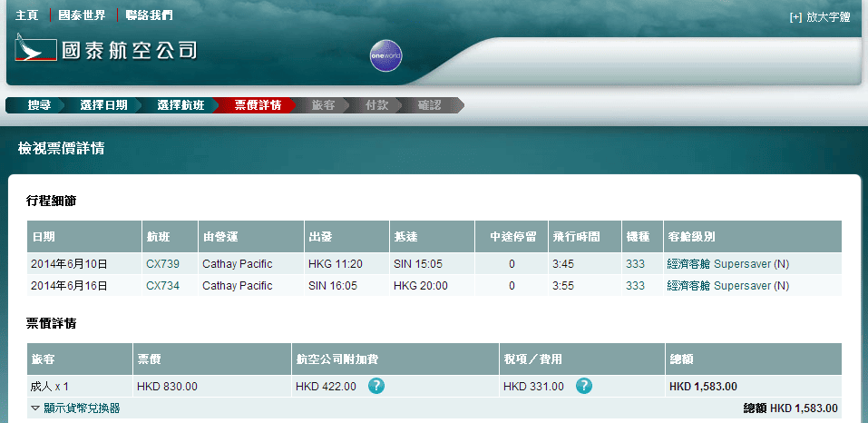The image size is (868, 423).
Task: Open 聯絡我們 contact menu item
Action: coord(149,15)
